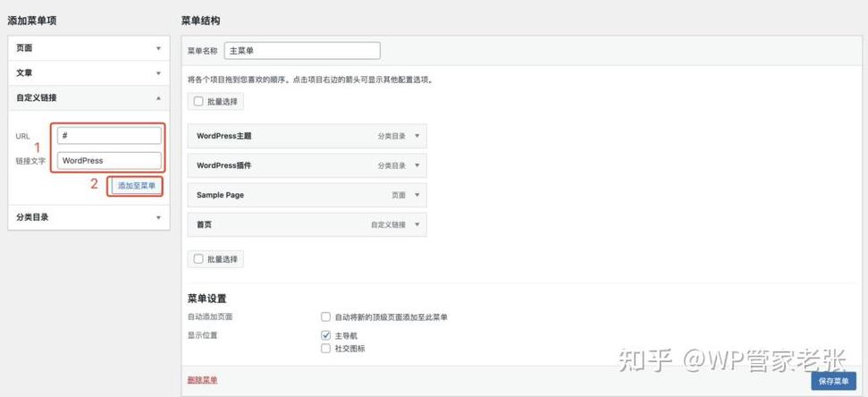Click the 添加菜单项 heading
Viewport: 868px width, 397px height.
(32, 21)
